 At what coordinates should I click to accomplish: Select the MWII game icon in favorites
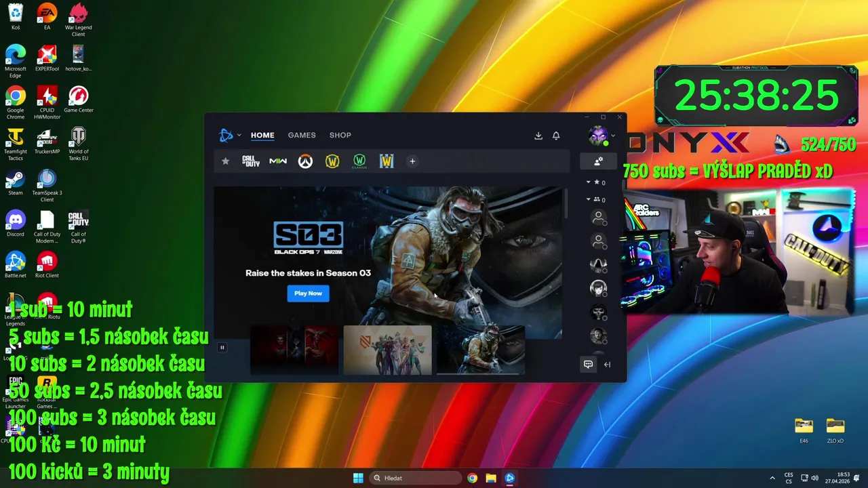point(278,161)
